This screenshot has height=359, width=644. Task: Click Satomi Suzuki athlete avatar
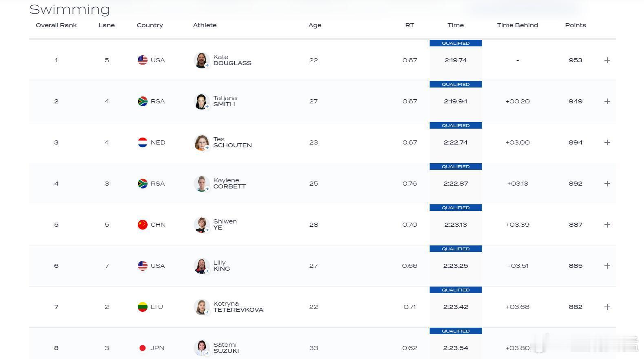(201, 348)
